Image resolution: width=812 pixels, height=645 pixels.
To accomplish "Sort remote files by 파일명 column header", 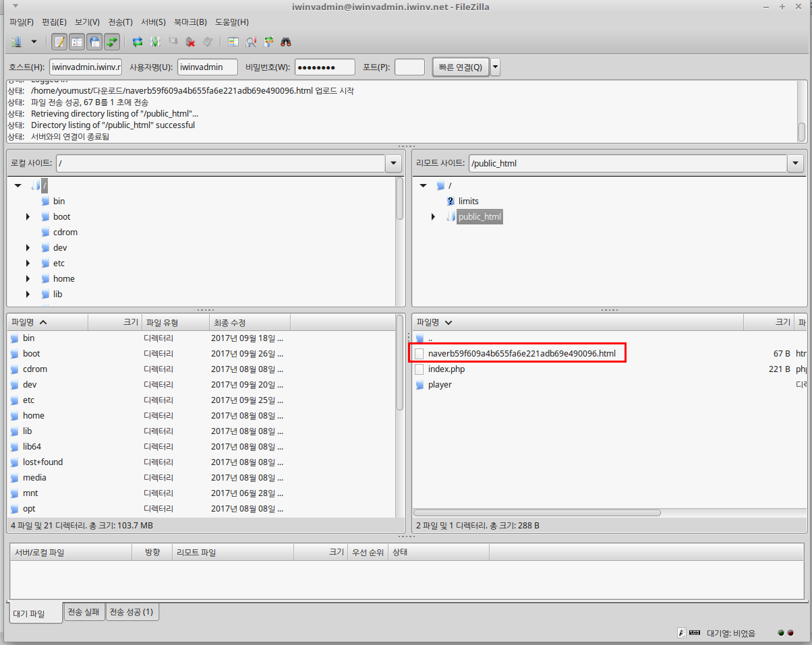I will pyautogui.click(x=577, y=322).
